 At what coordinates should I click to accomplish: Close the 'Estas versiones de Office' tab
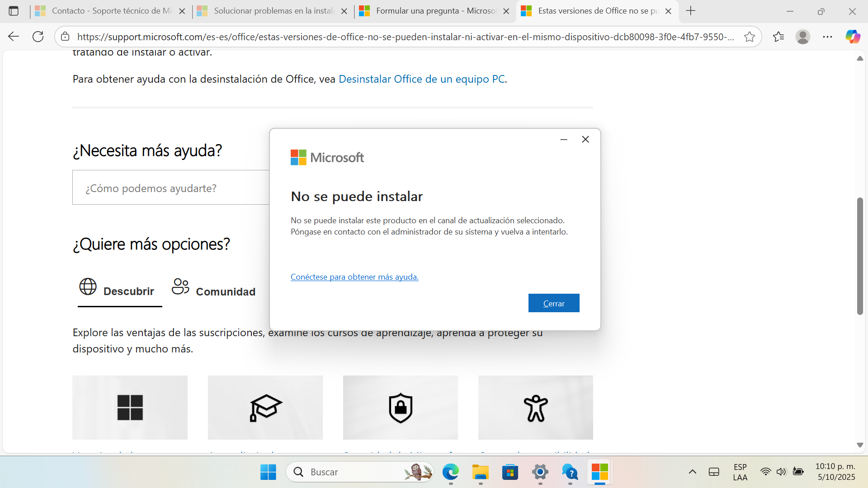click(x=668, y=11)
